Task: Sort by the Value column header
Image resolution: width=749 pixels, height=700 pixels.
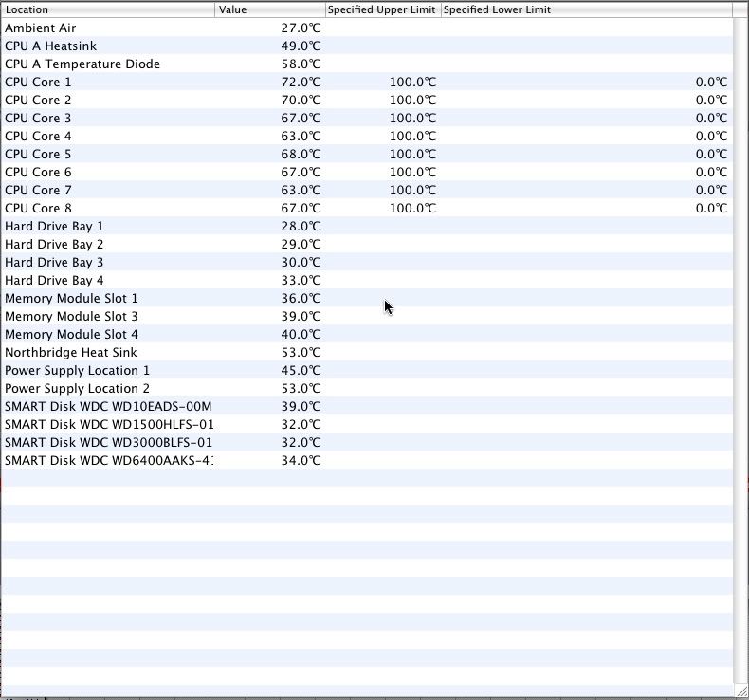Action: (270, 9)
